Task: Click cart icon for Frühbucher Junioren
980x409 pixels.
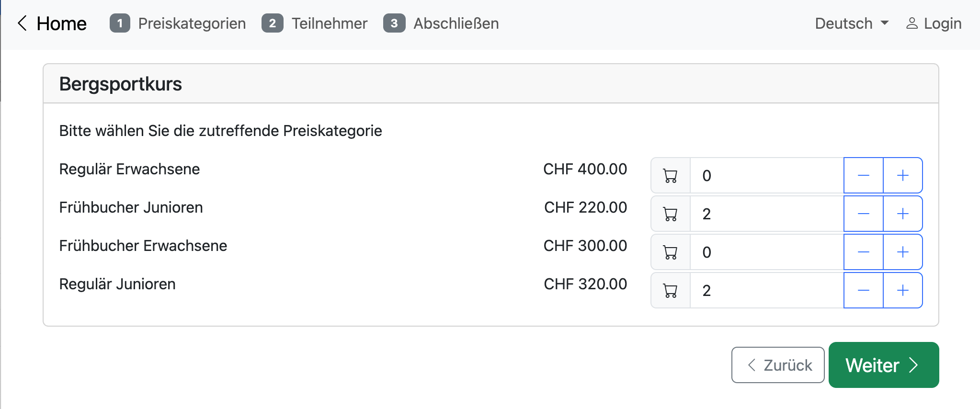Action: (671, 214)
